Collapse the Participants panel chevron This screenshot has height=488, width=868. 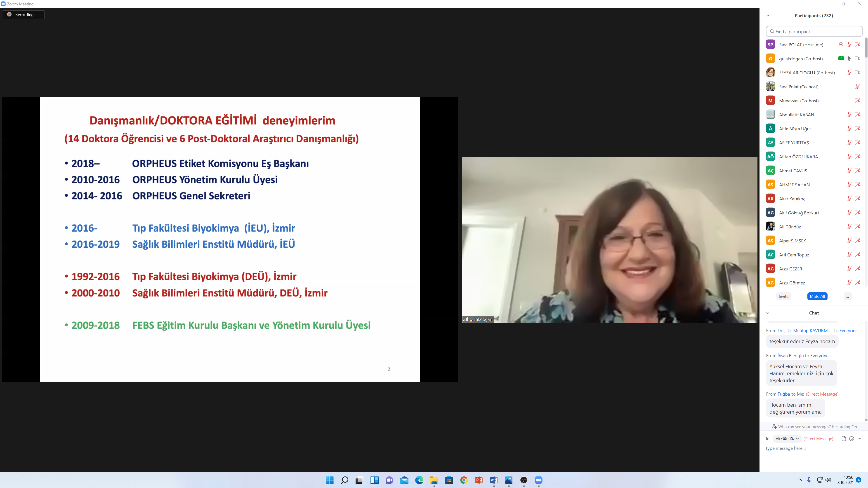pos(768,16)
